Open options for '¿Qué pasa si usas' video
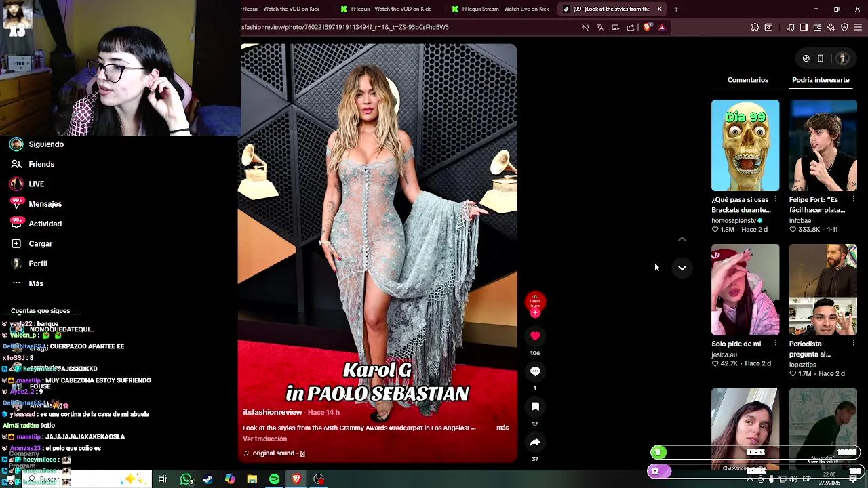This screenshot has height=488, width=868. coord(775,199)
